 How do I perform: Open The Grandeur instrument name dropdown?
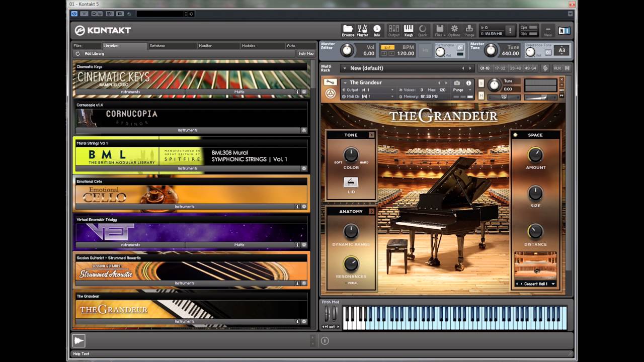345,82
